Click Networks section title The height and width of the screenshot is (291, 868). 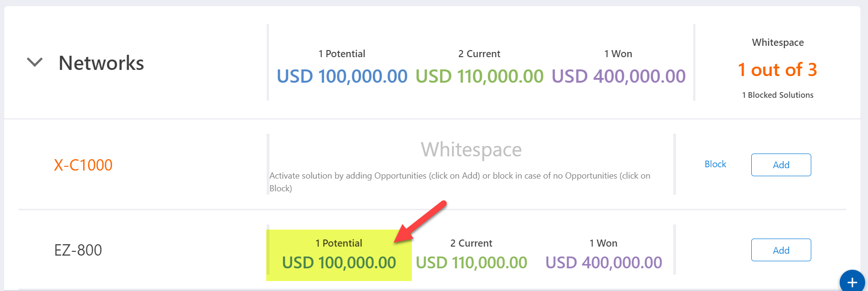click(101, 63)
